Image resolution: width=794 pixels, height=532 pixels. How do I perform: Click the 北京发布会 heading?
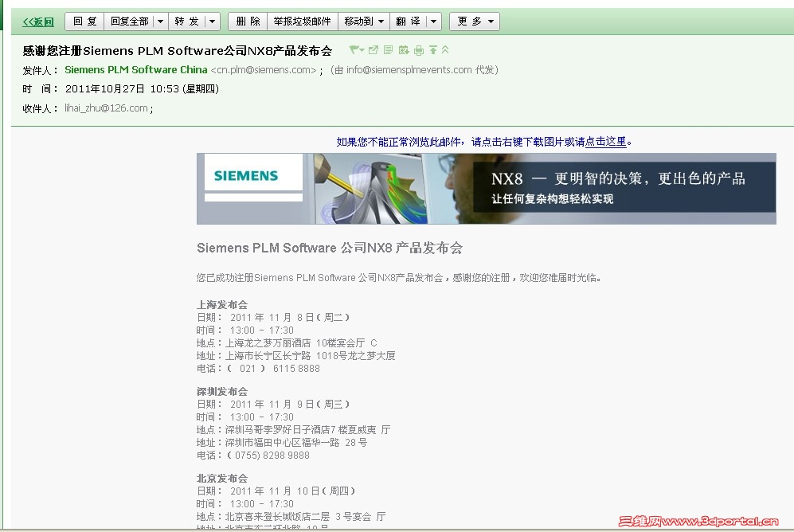221,479
